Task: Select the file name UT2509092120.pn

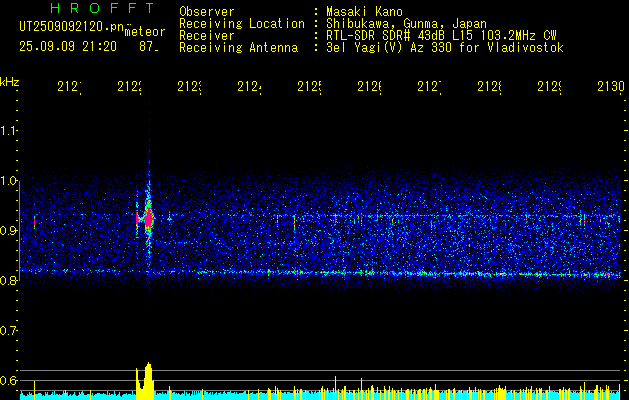Action: pyautogui.click(x=72, y=27)
